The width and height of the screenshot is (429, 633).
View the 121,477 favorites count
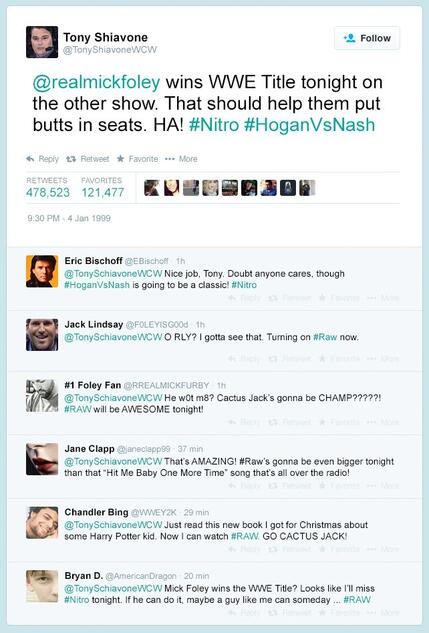point(103,193)
